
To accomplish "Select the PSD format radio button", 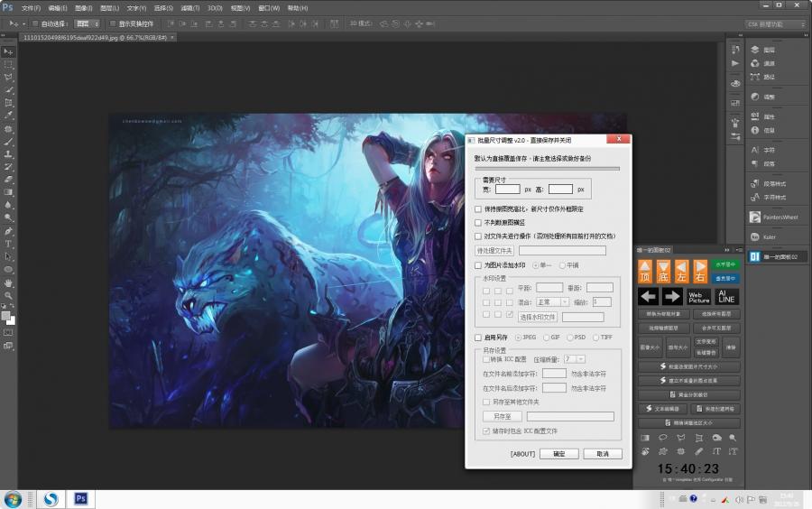I will (569, 338).
